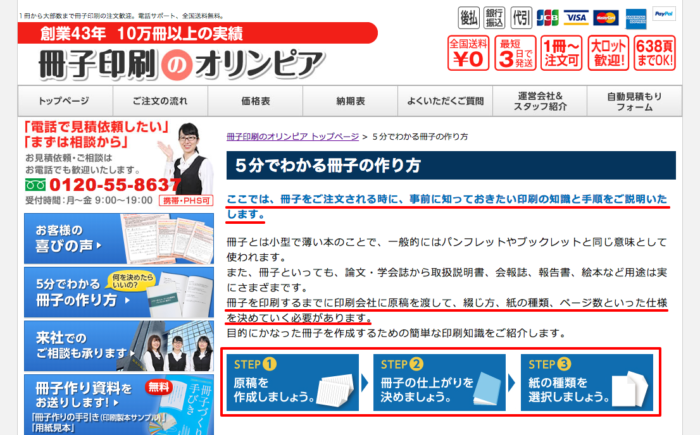Click the 携帯・PHS可 label
The width and height of the screenshot is (700, 435).
[x=186, y=201]
